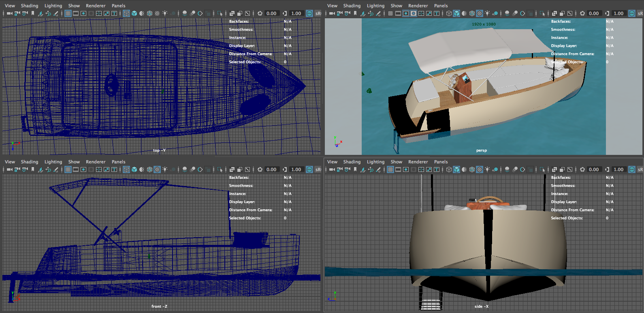Click image plane icon in side -X panel
Viewport: 644px width, 313px height.
[x=363, y=169]
